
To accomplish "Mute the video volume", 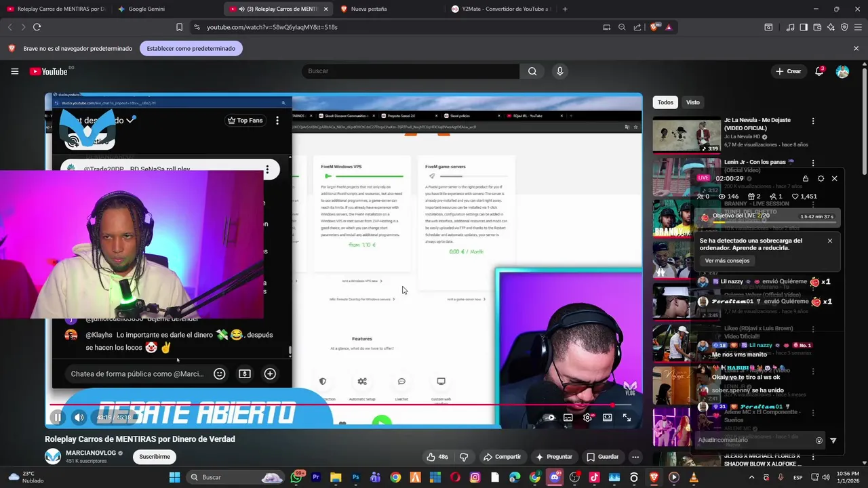I will (79, 418).
